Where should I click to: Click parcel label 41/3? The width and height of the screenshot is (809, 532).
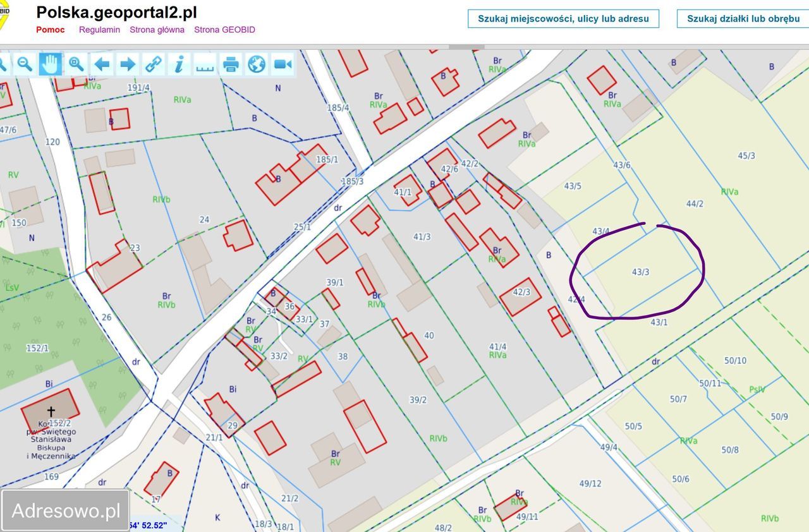pos(422,237)
